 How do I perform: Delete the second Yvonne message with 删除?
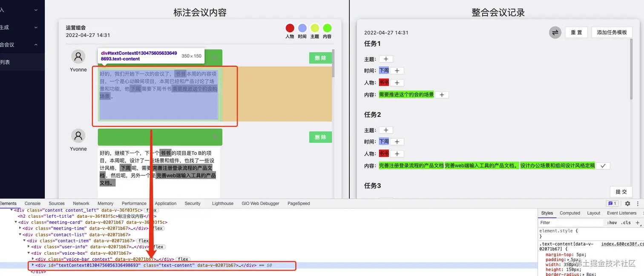(320, 137)
